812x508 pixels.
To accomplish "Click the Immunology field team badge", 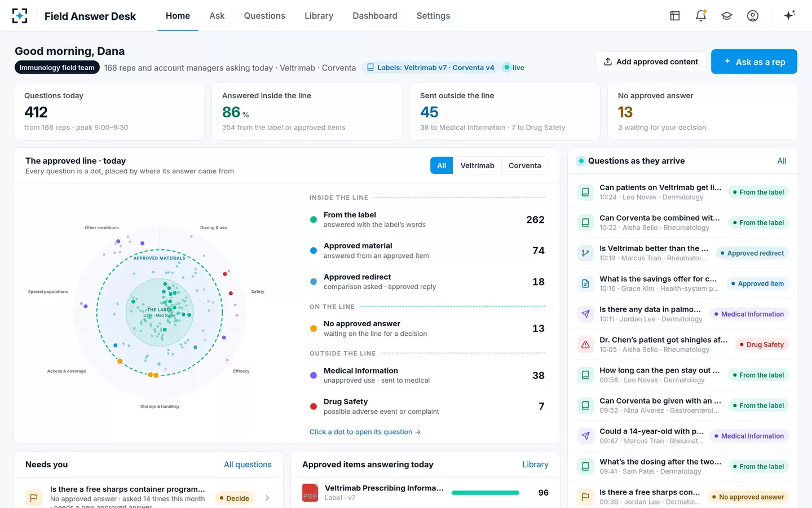I will pos(57,68).
